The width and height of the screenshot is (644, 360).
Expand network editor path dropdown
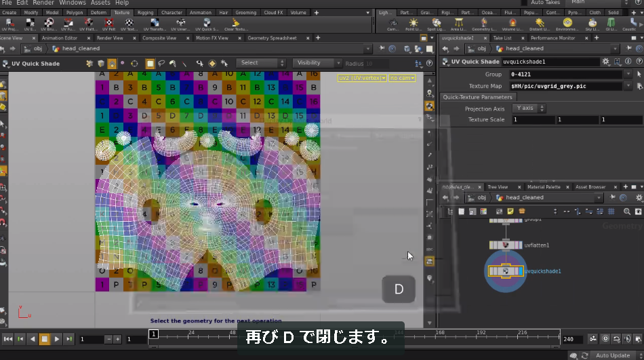click(599, 198)
